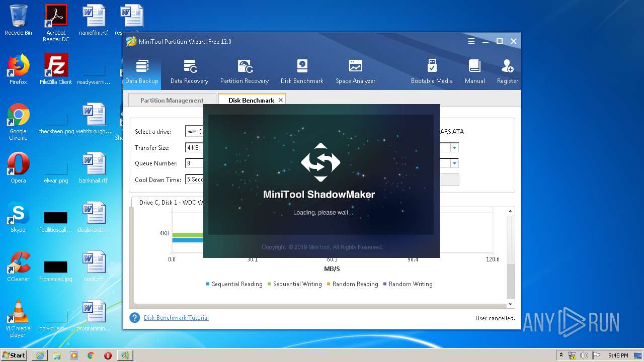
Task: Open Opera browser shortcut
Action: (18, 168)
